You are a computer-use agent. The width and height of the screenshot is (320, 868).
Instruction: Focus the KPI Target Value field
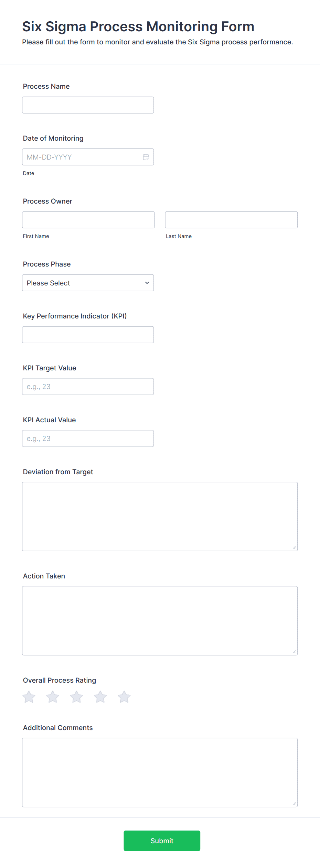tap(88, 387)
